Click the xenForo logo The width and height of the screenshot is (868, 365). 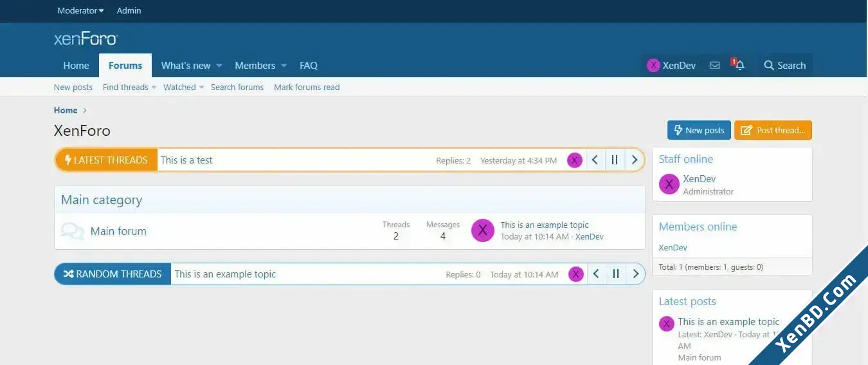tap(86, 39)
